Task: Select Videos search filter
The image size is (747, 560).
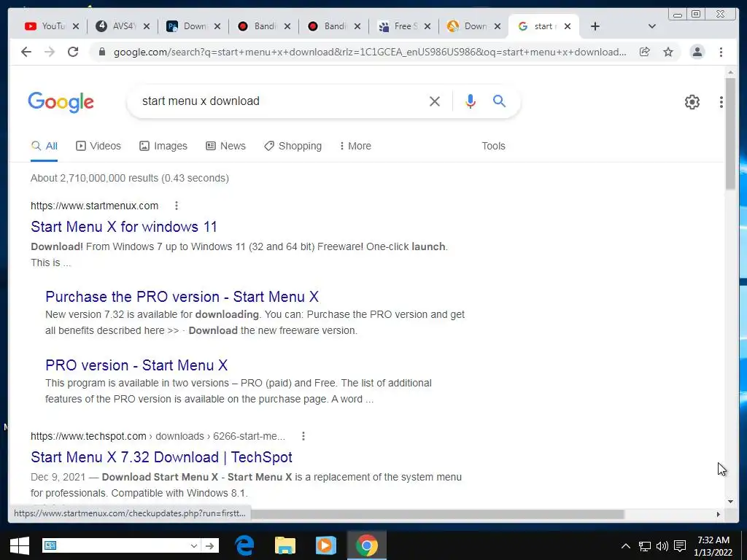Action: click(x=98, y=146)
